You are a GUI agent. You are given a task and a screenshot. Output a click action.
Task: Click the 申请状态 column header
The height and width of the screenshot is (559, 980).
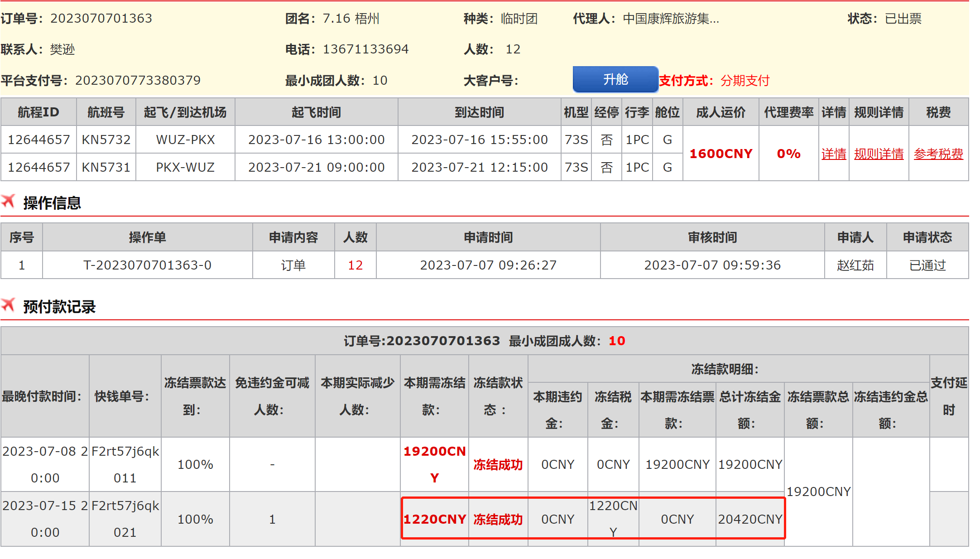[x=927, y=237]
